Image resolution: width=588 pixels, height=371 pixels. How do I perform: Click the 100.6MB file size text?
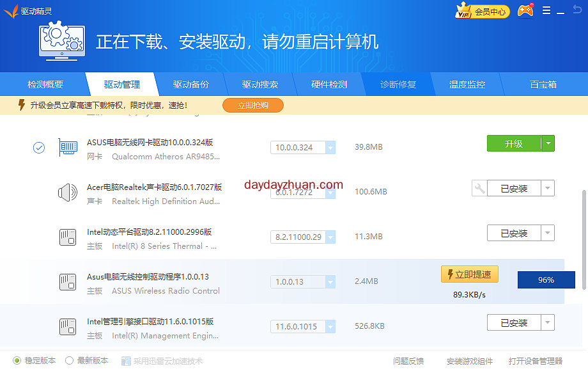[x=371, y=192]
